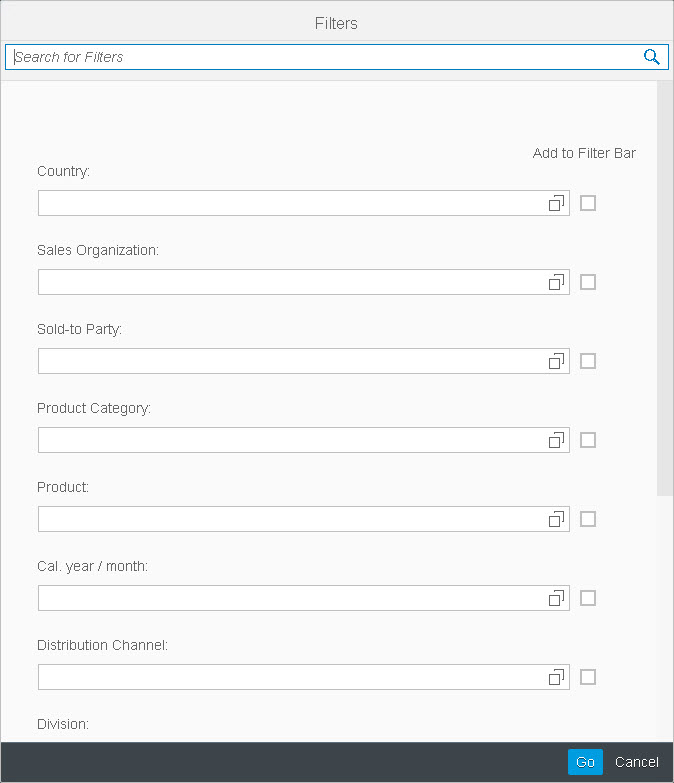
Task: Open value help icon for Distribution Channel
Action: 556,677
